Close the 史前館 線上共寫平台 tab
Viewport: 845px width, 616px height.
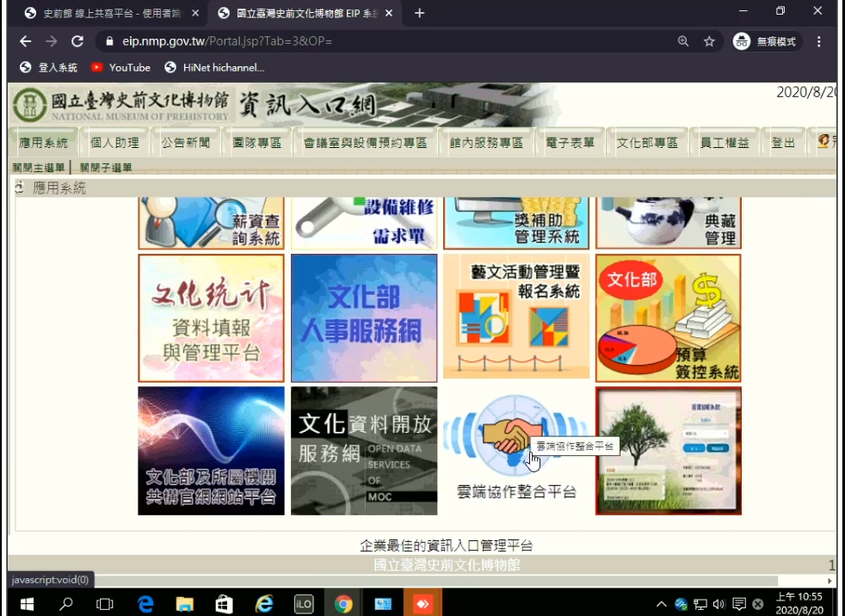[195, 14]
